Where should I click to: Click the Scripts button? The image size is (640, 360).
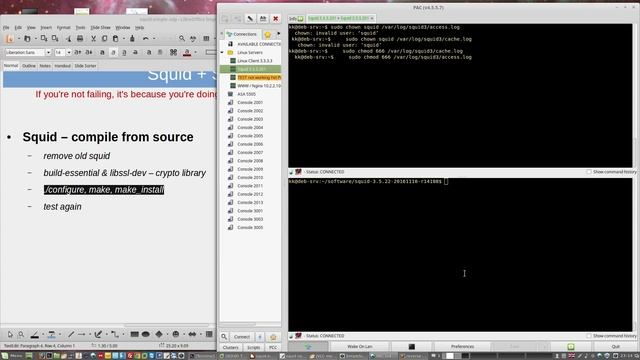pyautogui.click(x=253, y=347)
